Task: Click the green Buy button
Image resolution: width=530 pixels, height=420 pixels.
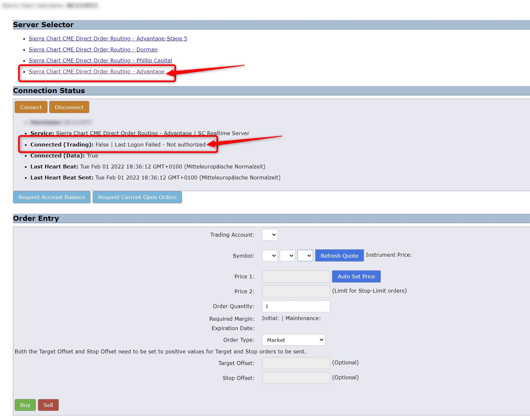Action: click(25, 405)
